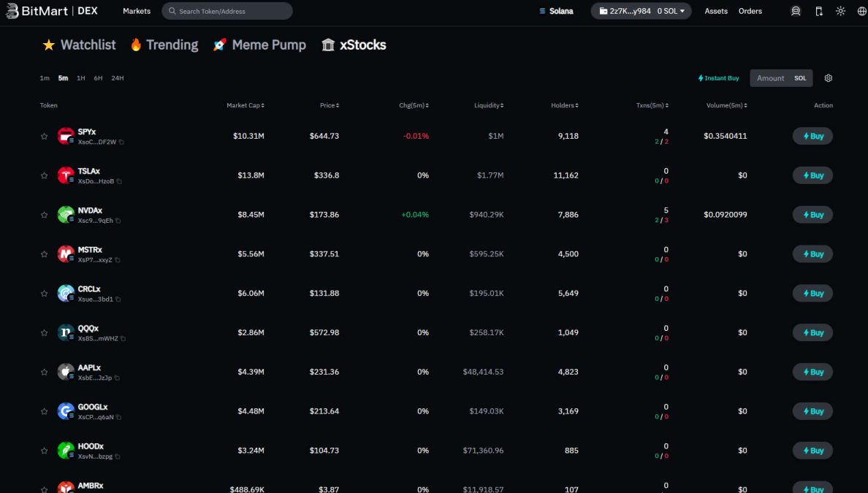Image resolution: width=868 pixels, height=493 pixels.
Task: Open the SPYx token logo
Action: click(x=66, y=136)
